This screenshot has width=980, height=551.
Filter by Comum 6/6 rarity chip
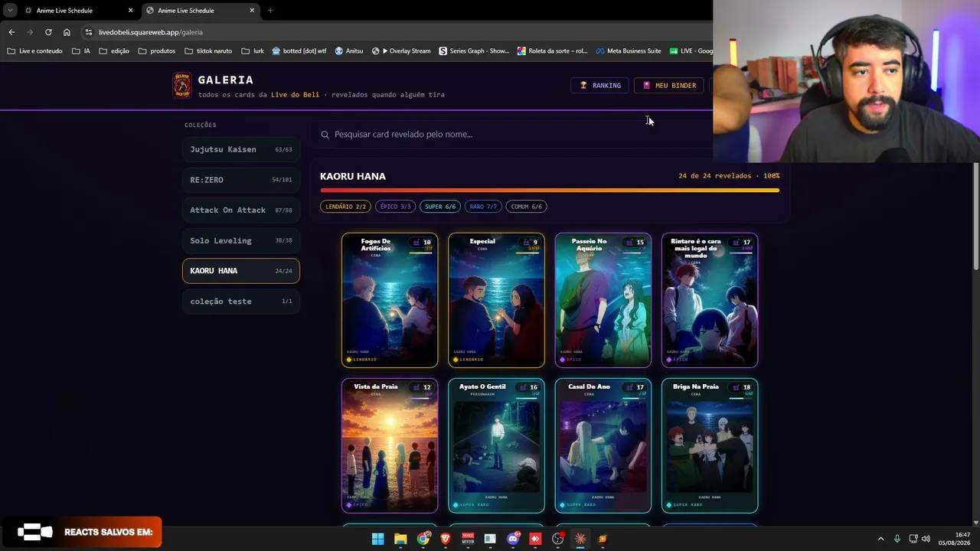(x=526, y=207)
